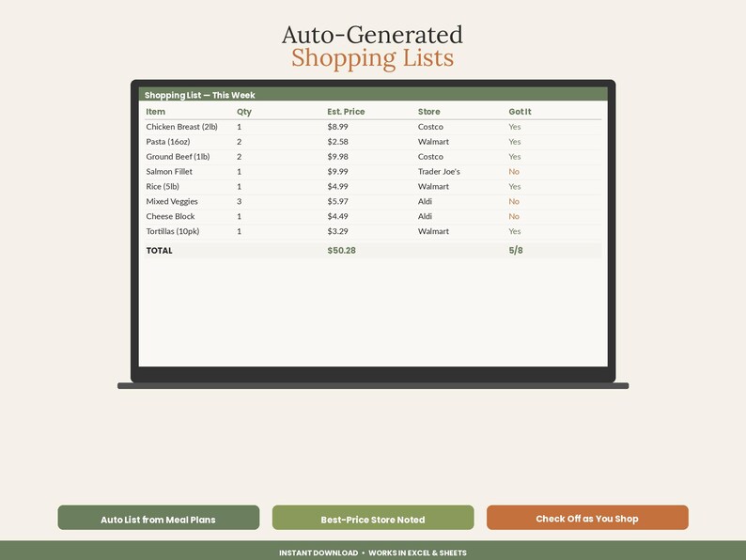Click the Instant Download footer text
This screenshot has height=560, width=746.
[319, 552]
